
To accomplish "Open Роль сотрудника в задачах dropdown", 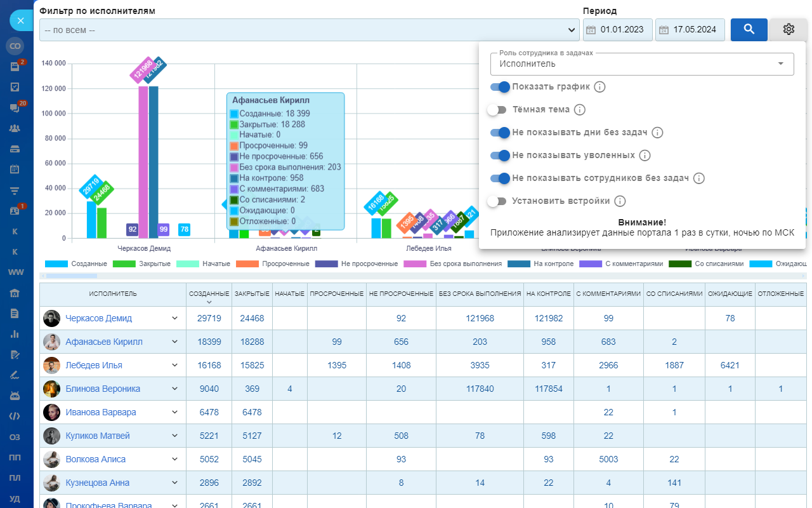I will tap(641, 63).
